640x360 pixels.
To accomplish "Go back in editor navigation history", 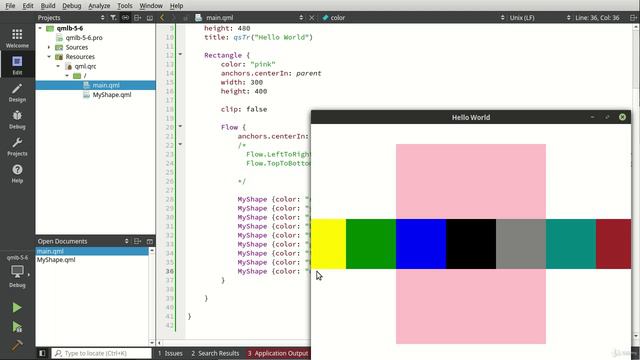I will coord(162,18).
